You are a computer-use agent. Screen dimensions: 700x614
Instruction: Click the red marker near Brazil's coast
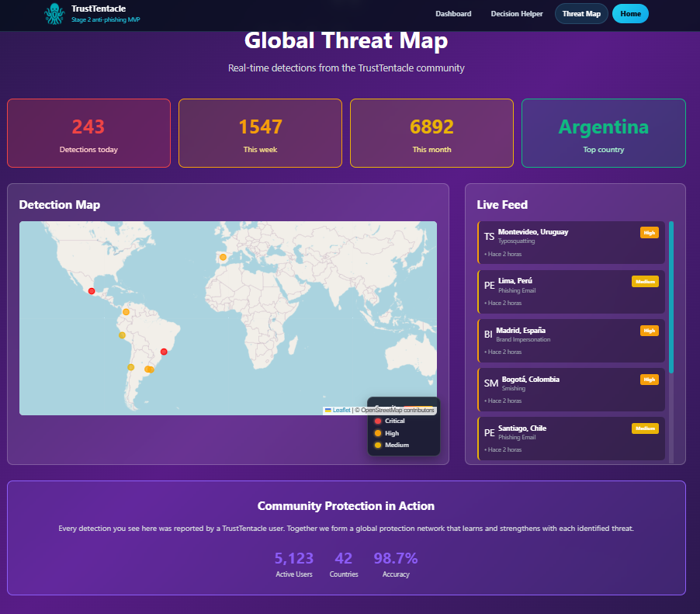click(163, 351)
